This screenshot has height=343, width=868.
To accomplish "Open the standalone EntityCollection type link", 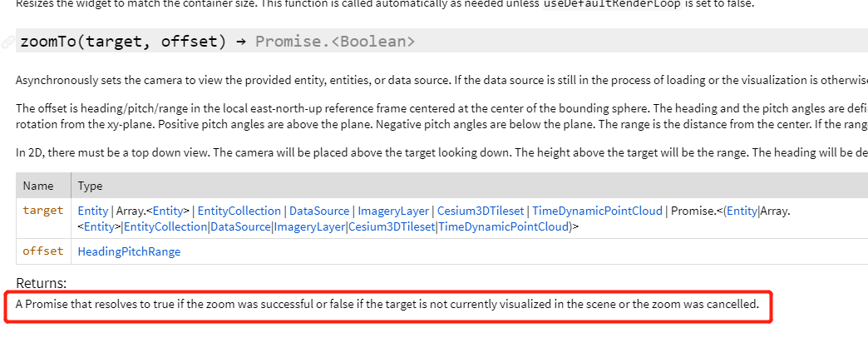I will pyautogui.click(x=238, y=211).
